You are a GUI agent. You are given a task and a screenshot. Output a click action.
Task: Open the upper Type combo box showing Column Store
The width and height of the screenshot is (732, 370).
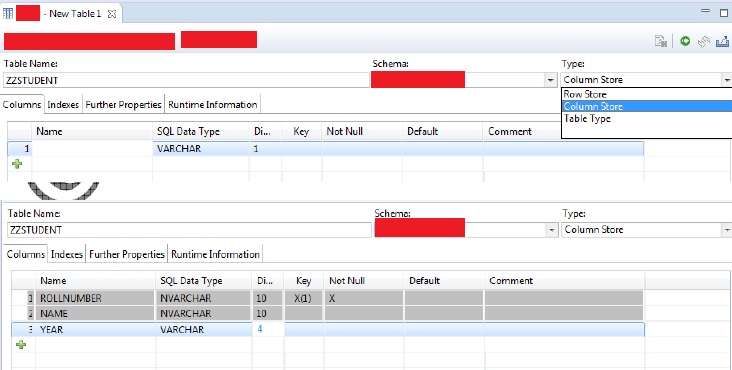coord(647,80)
